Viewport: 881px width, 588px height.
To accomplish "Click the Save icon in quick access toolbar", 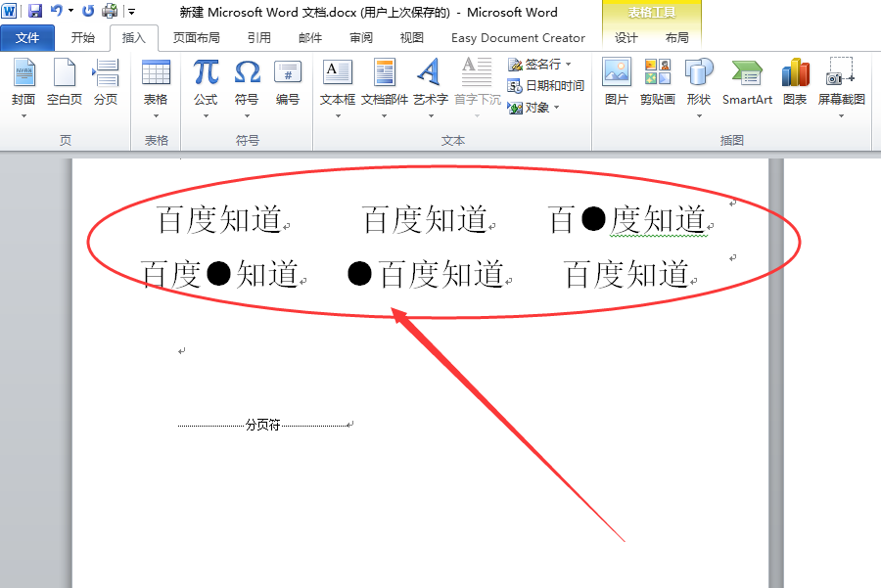I will pyautogui.click(x=35, y=11).
